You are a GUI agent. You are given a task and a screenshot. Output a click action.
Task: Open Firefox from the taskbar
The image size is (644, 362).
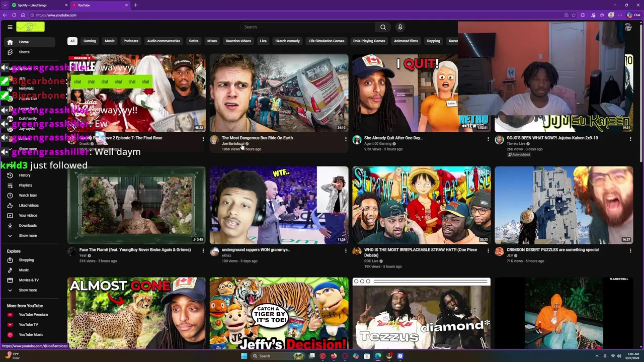click(334, 356)
